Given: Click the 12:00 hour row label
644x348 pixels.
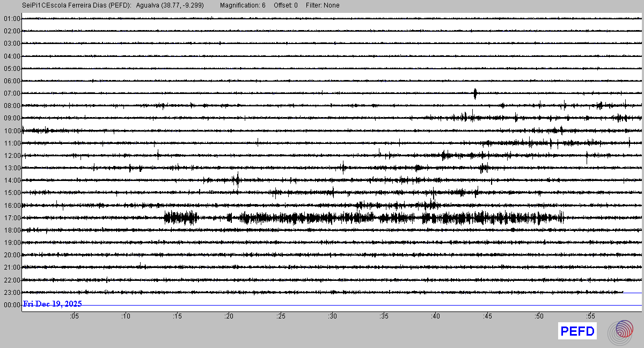Looking at the screenshot, I should 12,156.
